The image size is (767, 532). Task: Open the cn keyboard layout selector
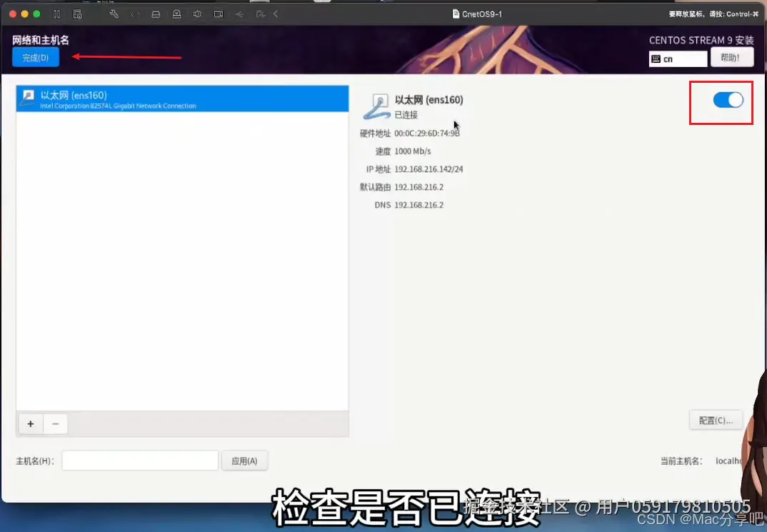pos(677,59)
